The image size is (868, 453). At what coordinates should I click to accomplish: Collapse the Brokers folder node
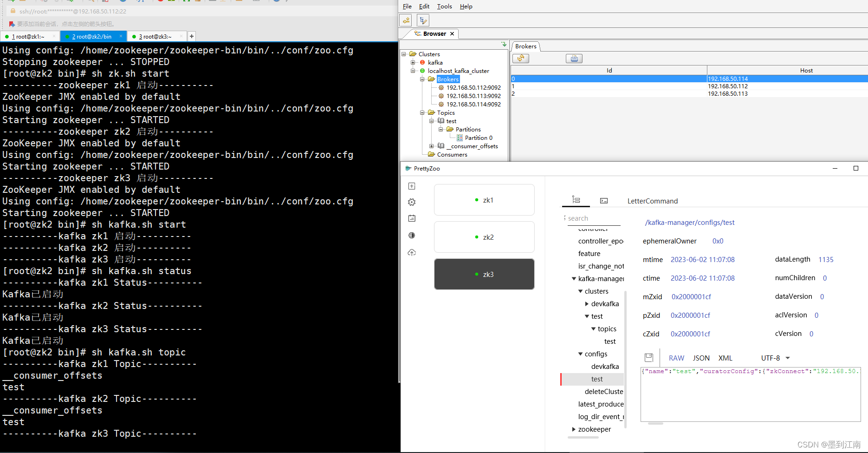(422, 79)
